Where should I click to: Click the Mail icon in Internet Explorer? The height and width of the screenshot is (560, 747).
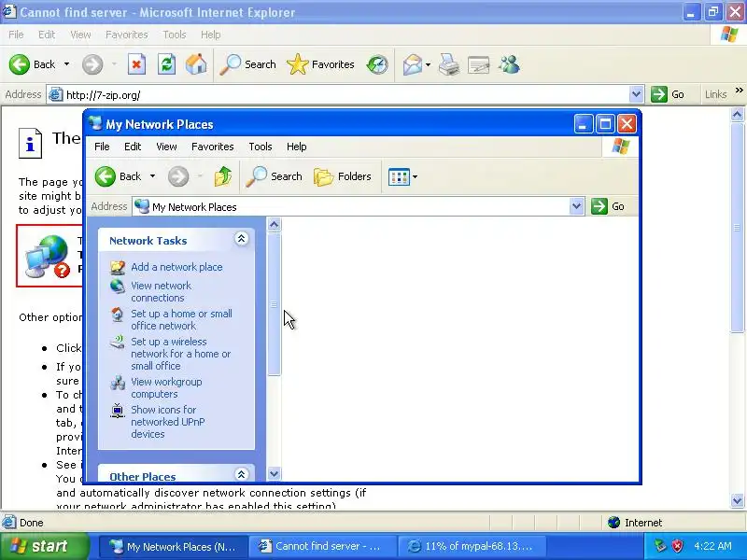(x=412, y=64)
